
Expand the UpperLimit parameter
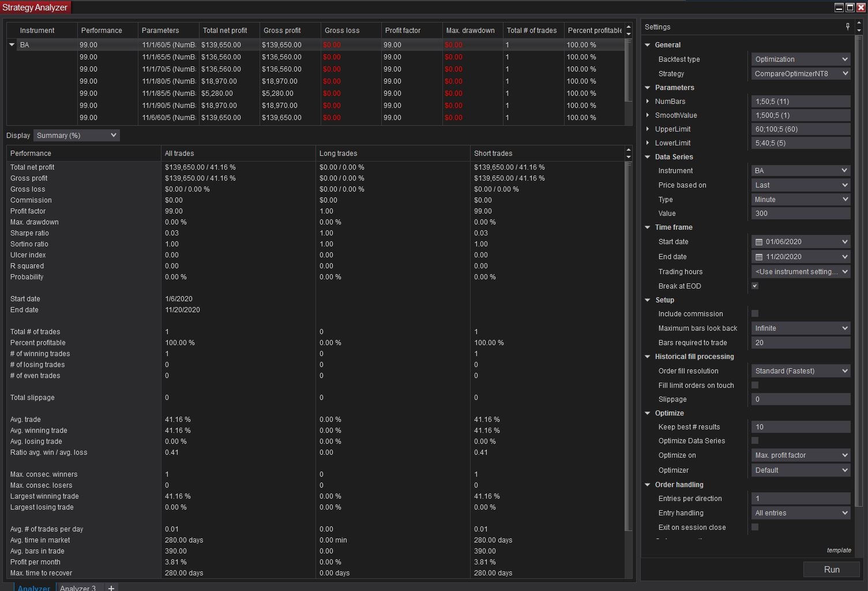pos(648,129)
